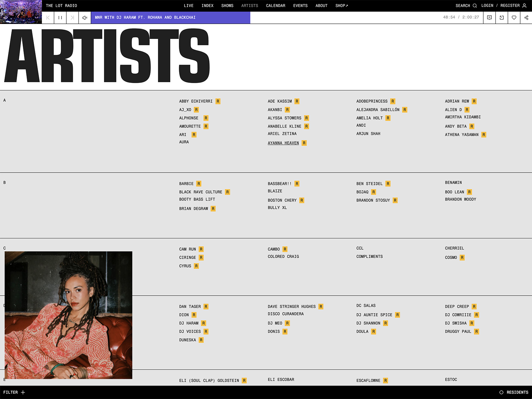Skip to the previous track

pos(48,18)
